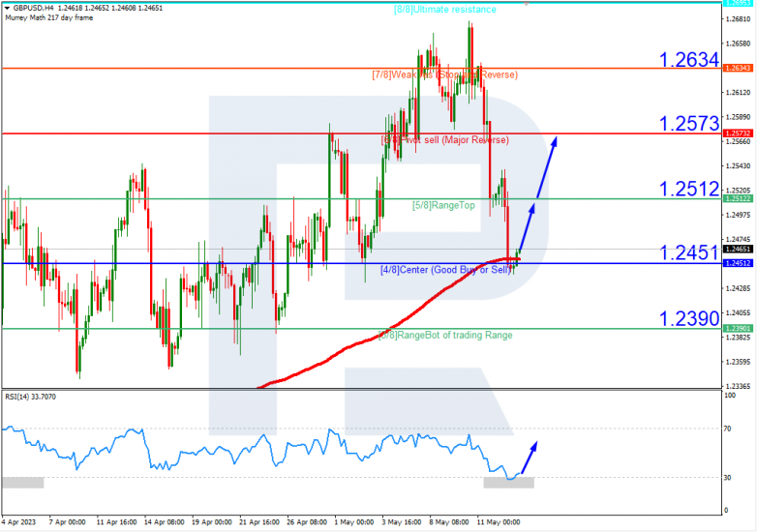Viewport: 757px width, 532px height.
Task: Select the green 1.25122 axis price tag
Action: pos(739,198)
